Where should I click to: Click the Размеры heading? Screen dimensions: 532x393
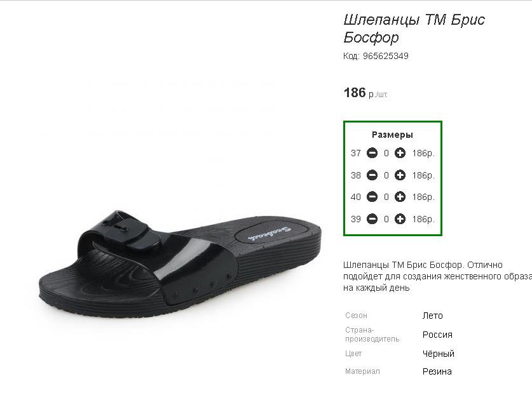point(392,135)
